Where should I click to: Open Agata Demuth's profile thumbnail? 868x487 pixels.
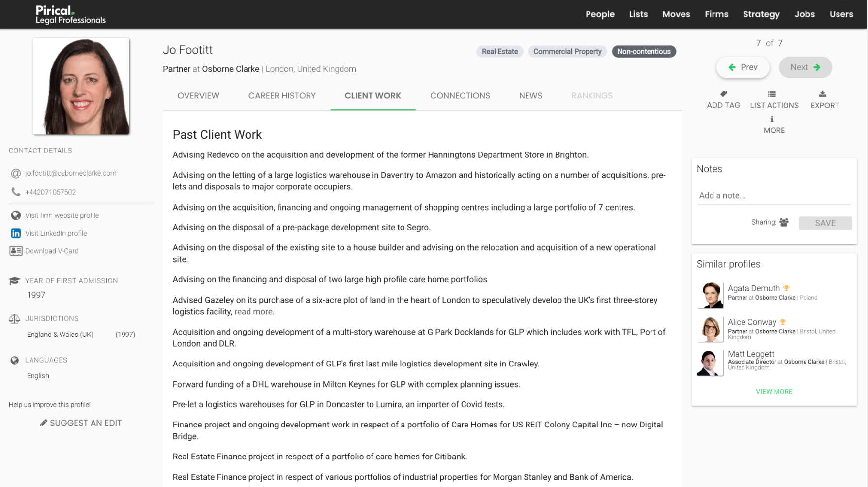(710, 295)
